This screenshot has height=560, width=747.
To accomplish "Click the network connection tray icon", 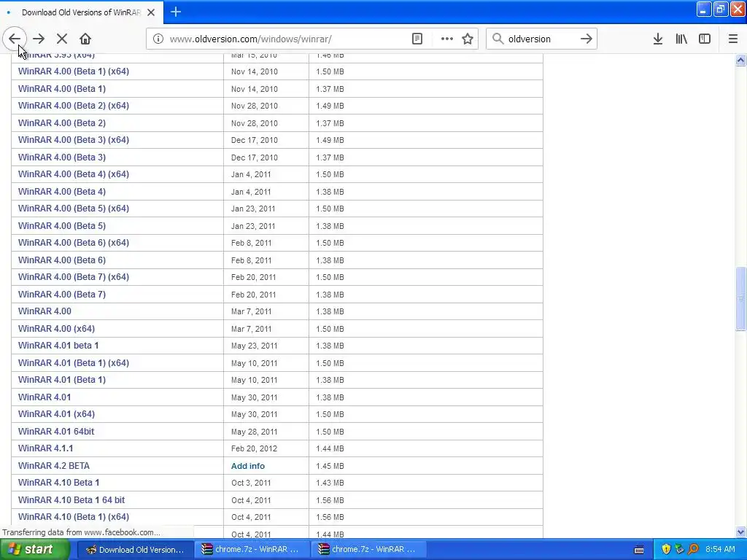I will tap(679, 550).
